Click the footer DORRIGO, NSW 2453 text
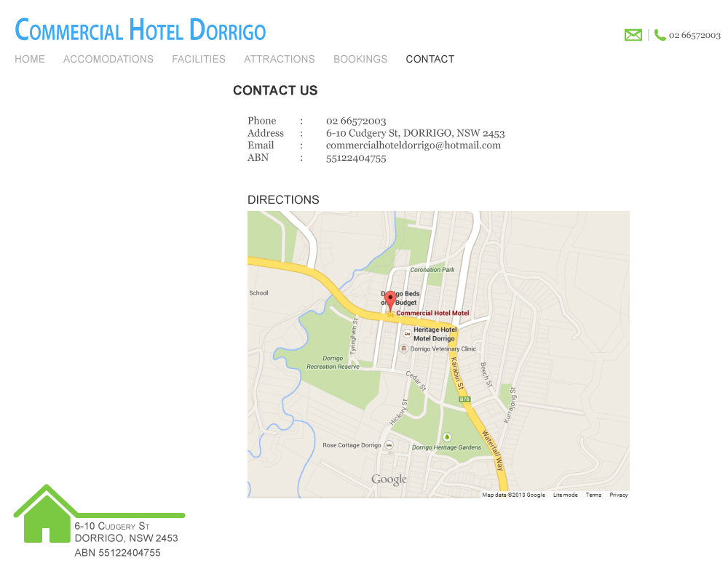 (x=126, y=538)
